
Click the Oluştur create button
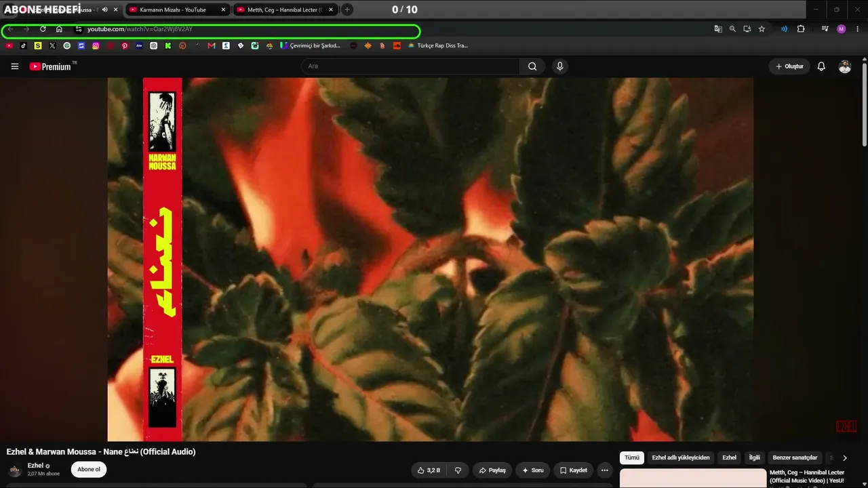pos(789,66)
